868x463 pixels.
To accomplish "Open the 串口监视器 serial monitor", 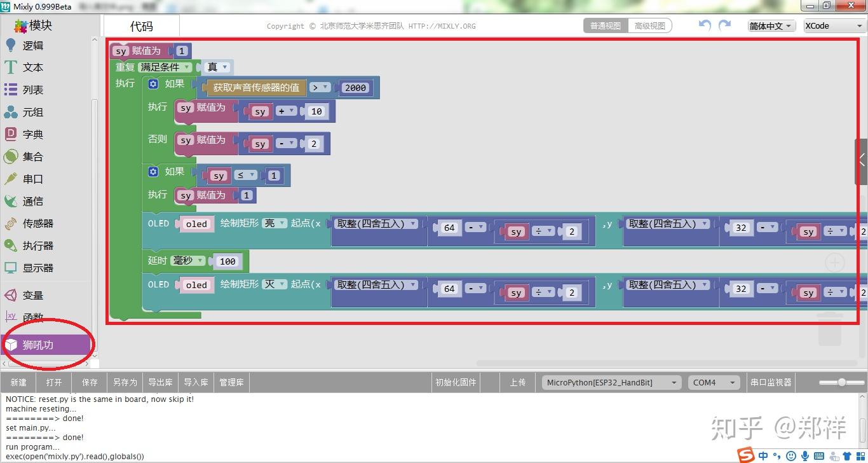I will pos(771,382).
